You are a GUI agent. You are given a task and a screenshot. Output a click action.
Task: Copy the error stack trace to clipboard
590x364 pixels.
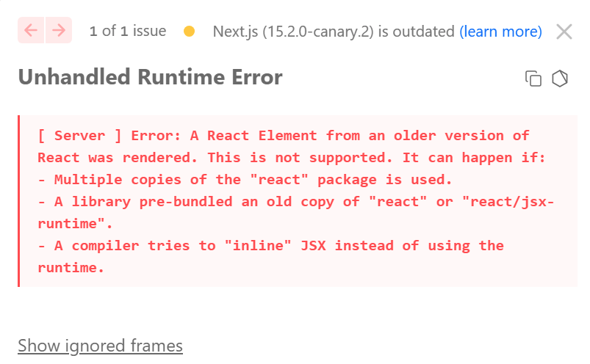pyautogui.click(x=533, y=79)
